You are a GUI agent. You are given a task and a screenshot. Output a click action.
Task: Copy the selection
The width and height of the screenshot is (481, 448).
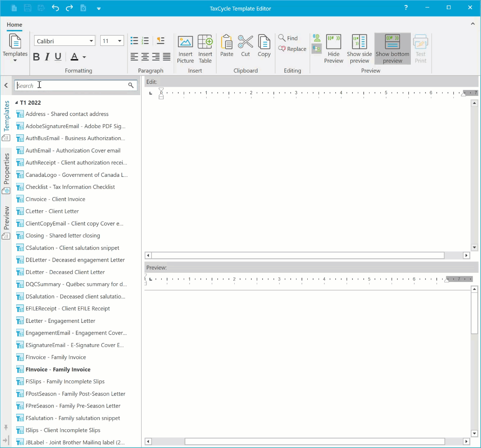point(264,46)
